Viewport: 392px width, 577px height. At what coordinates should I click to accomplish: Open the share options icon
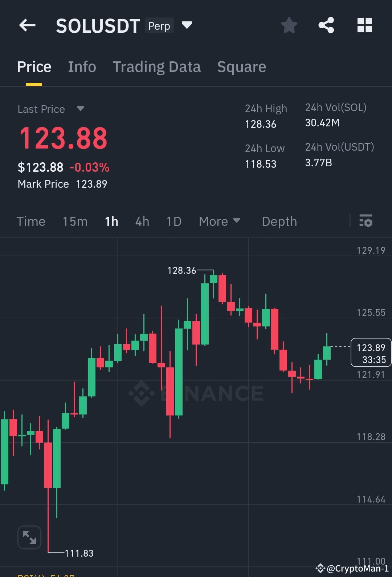326,25
